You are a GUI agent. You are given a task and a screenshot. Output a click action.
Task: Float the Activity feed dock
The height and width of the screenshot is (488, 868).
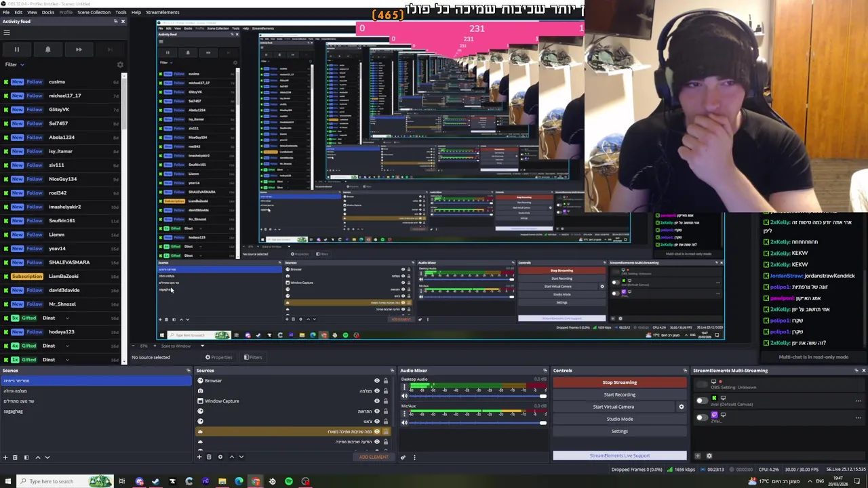(x=115, y=22)
